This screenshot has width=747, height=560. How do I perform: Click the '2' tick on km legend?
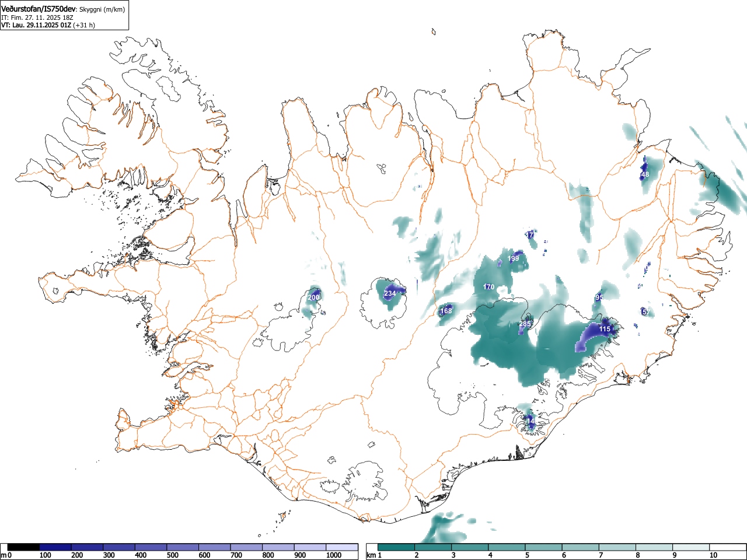(x=417, y=555)
